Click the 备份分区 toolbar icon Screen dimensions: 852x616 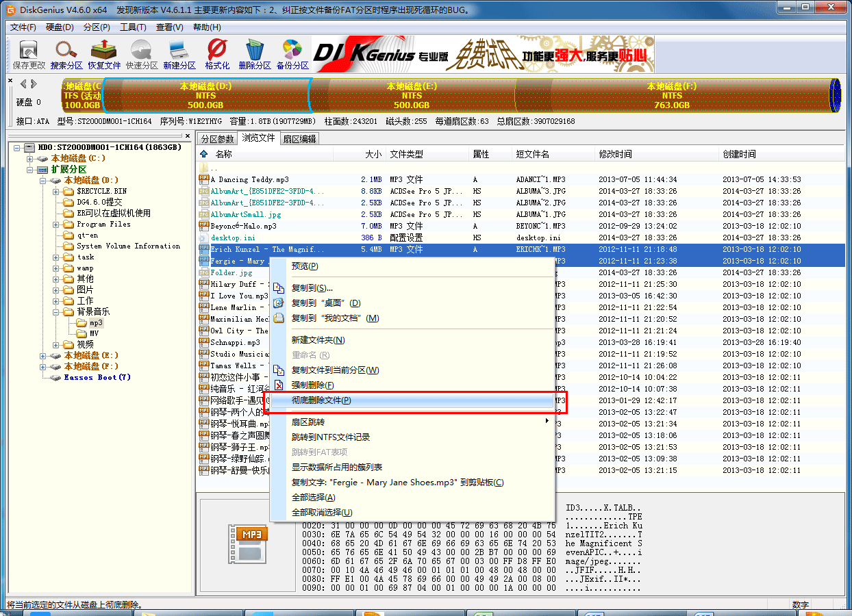tap(292, 50)
